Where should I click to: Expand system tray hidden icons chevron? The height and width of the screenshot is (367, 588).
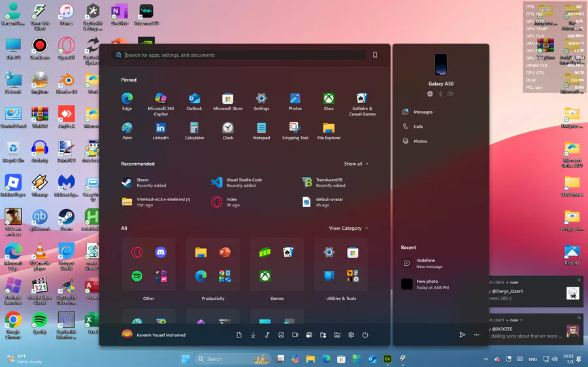(486, 359)
